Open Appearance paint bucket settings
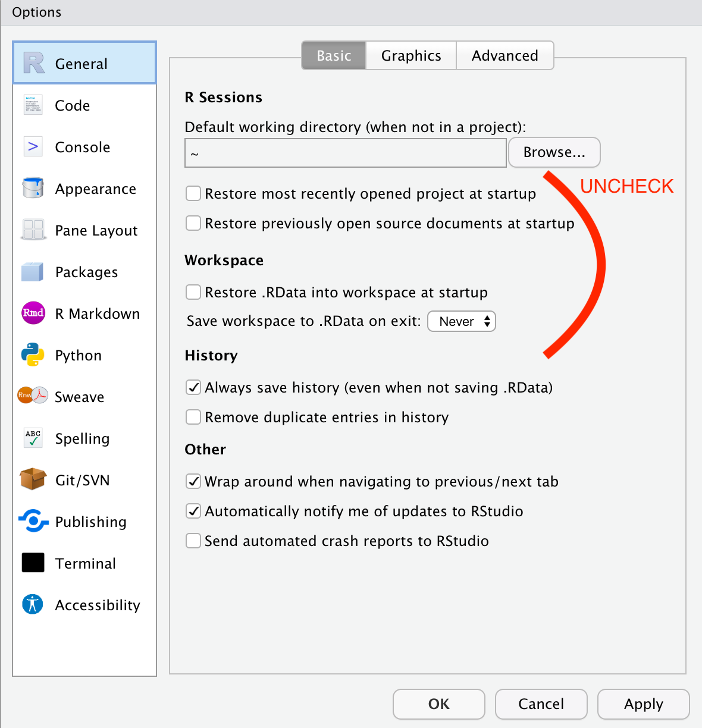 point(33,188)
